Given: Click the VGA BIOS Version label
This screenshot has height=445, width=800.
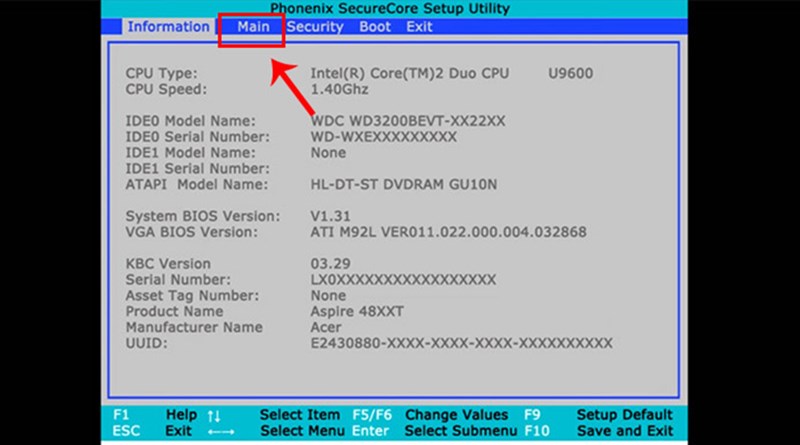Looking at the screenshot, I should [x=192, y=232].
